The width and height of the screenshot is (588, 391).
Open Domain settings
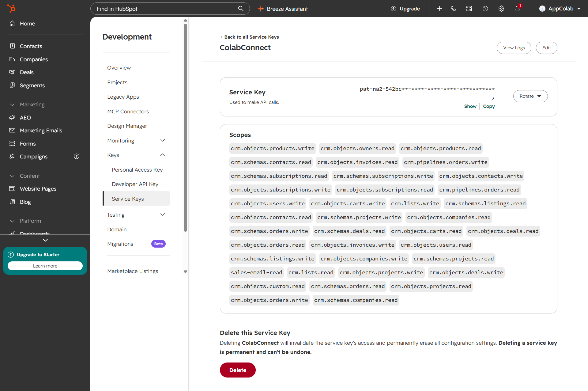coord(117,229)
